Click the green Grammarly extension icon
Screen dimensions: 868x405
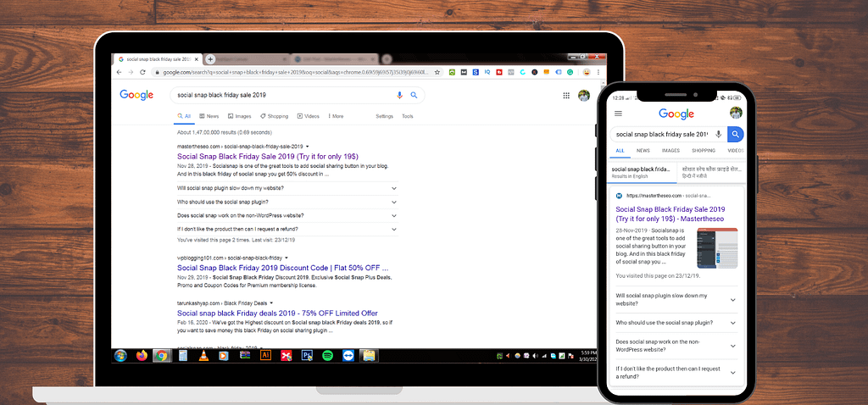(x=570, y=72)
